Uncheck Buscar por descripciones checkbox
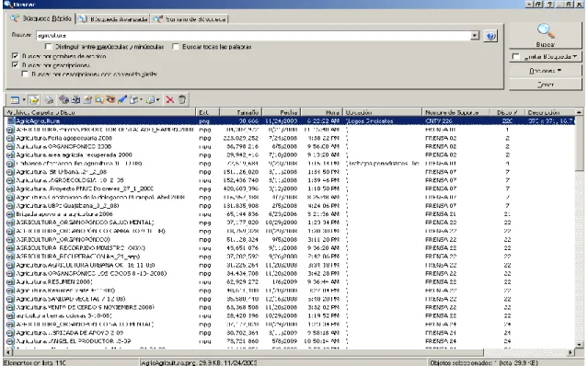The height and width of the screenshot is (366, 588). 16,64
